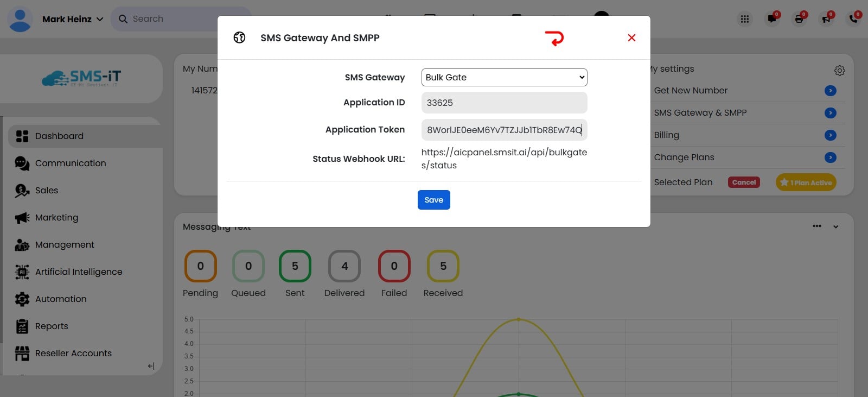The height and width of the screenshot is (397, 868).
Task: Click the Management people icon
Action: click(x=22, y=245)
